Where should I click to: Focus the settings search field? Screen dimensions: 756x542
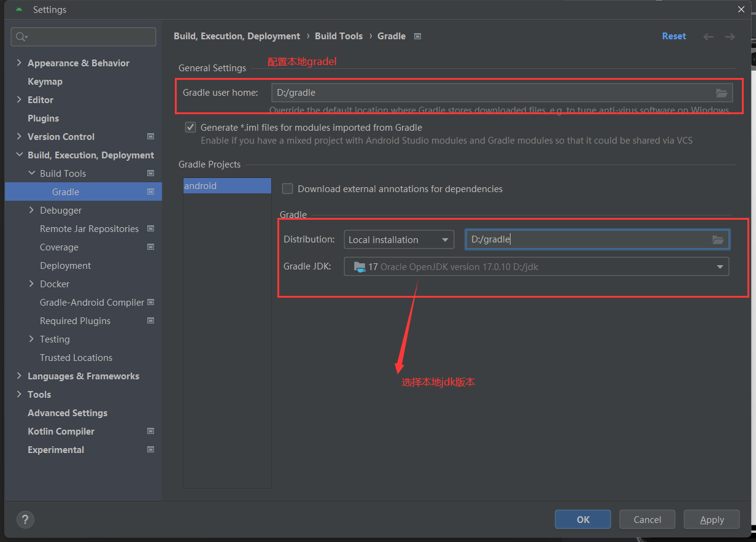pyautogui.click(x=83, y=37)
